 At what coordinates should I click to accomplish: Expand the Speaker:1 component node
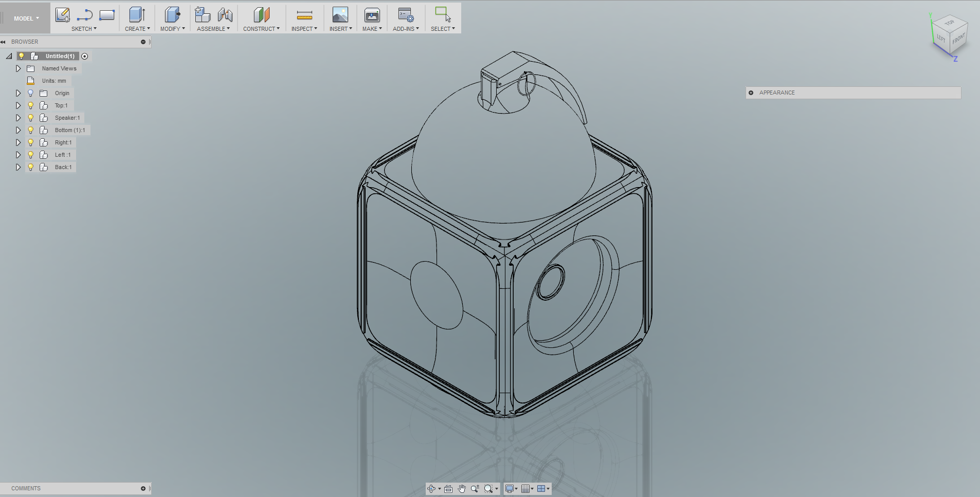pyautogui.click(x=18, y=118)
